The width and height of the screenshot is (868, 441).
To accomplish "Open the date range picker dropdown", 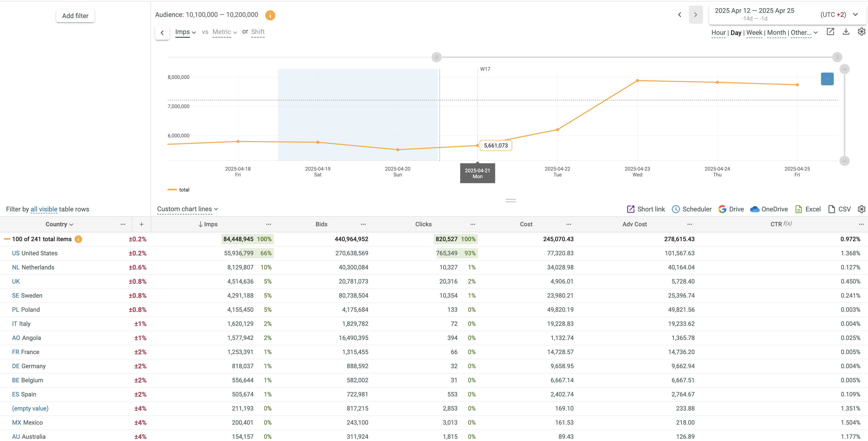I will pyautogui.click(x=855, y=15).
